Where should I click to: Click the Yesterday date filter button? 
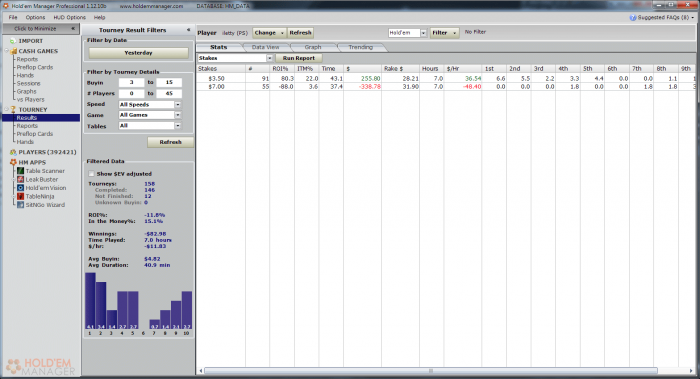coord(138,53)
